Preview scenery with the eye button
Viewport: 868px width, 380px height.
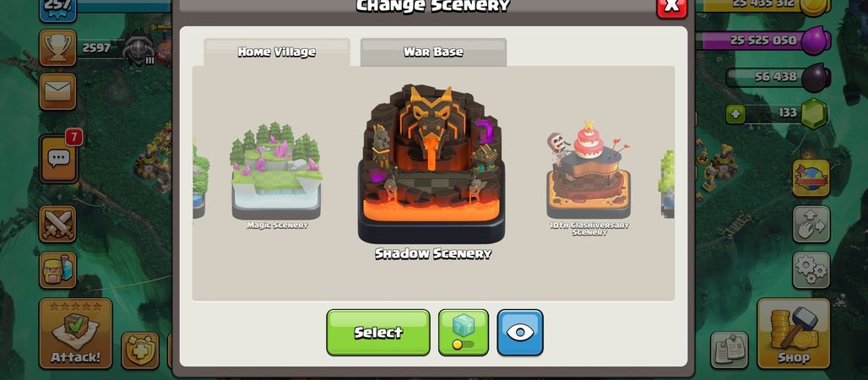[520, 333]
